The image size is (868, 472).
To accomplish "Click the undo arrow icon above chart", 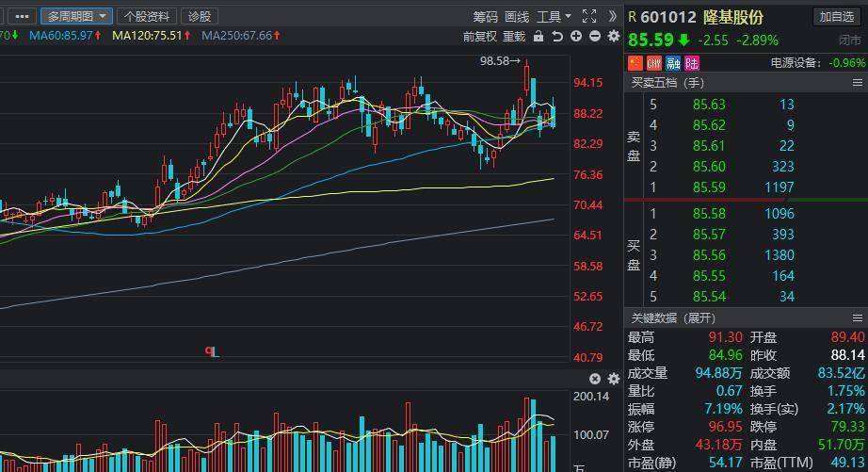I will [557, 37].
